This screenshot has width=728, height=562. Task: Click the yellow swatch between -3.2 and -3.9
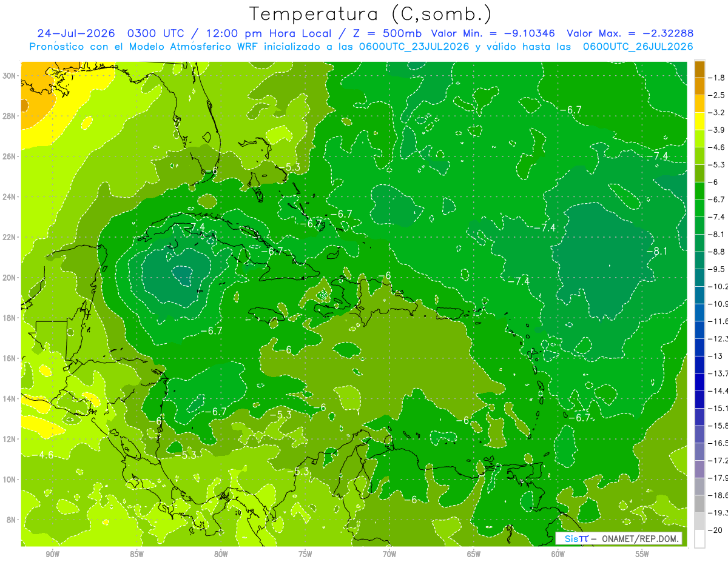(x=699, y=121)
